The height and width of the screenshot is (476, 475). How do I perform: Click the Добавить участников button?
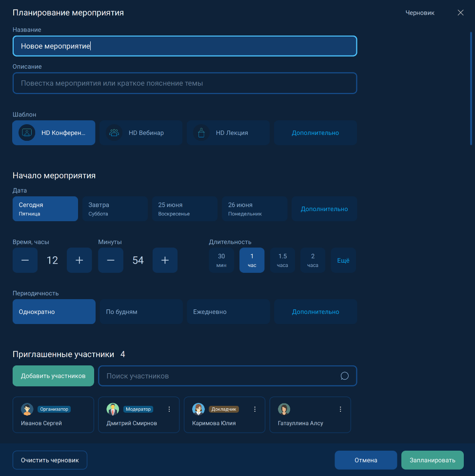(53, 376)
